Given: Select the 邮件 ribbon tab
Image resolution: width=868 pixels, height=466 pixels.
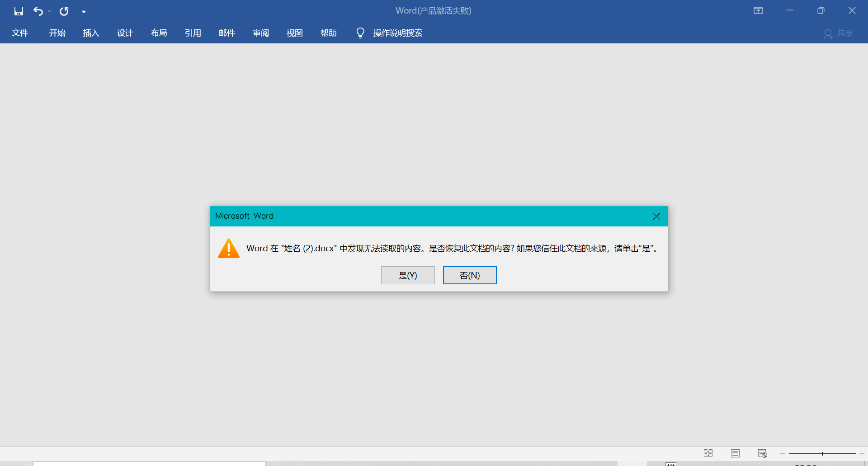Looking at the screenshot, I should coord(227,33).
